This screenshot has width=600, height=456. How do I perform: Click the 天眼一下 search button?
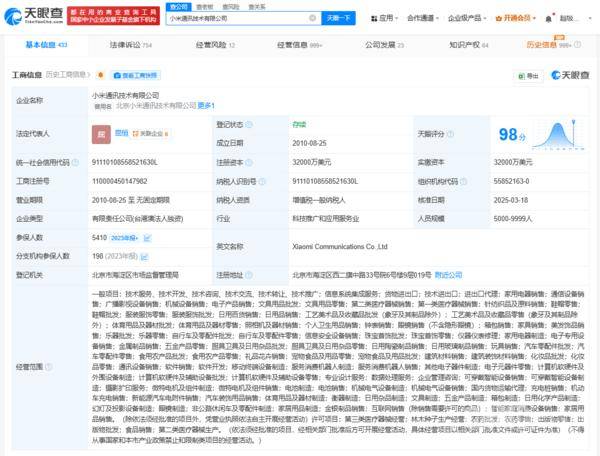coord(338,18)
